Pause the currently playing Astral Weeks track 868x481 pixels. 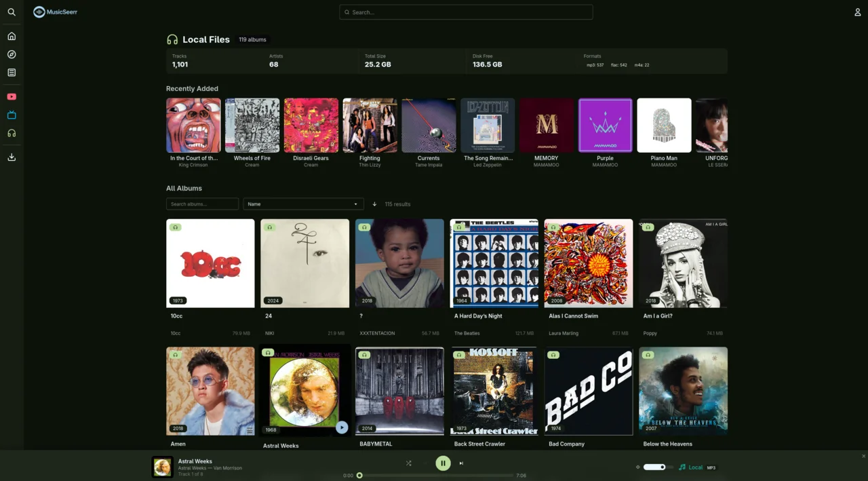[443, 463]
